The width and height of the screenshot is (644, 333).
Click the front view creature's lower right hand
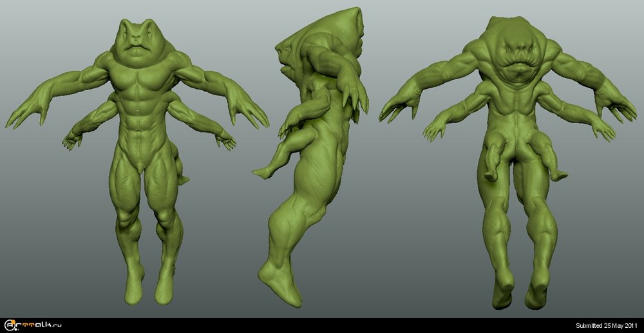pos(224,138)
